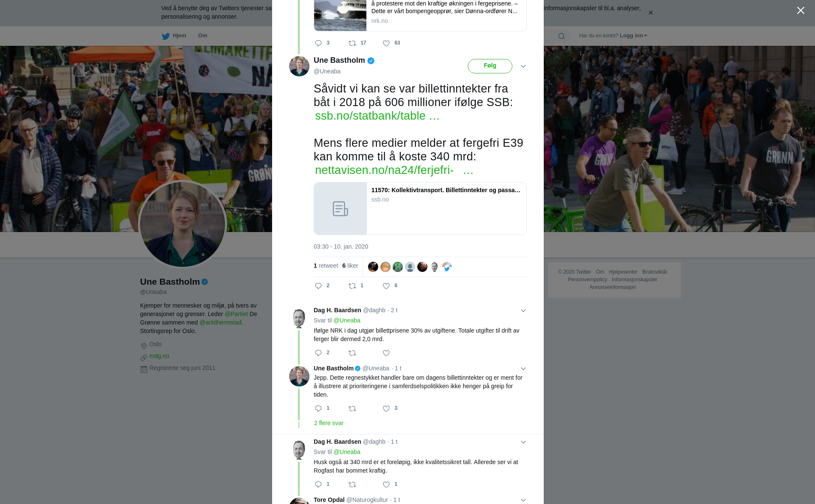Reply to Une Bastholm's 'Jepp' reply
Screen dimensions: 815x504
coord(318,409)
